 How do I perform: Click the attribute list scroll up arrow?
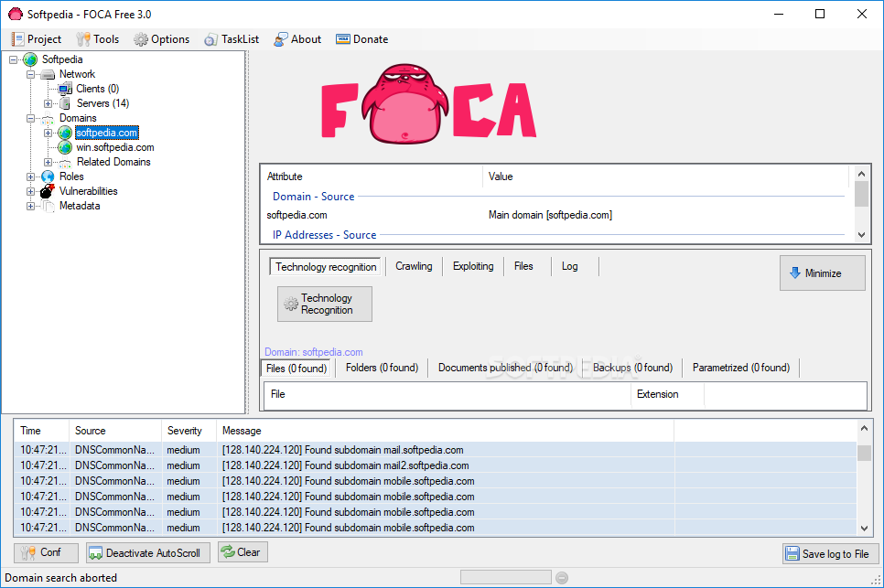(x=861, y=175)
